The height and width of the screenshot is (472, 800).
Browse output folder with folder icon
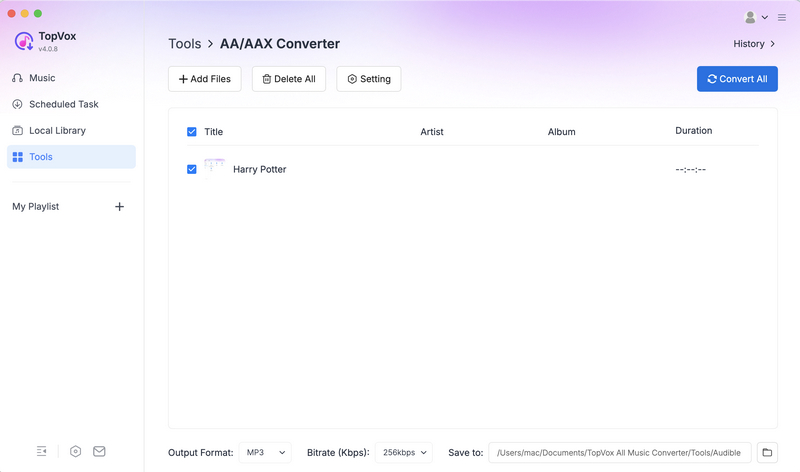point(767,453)
